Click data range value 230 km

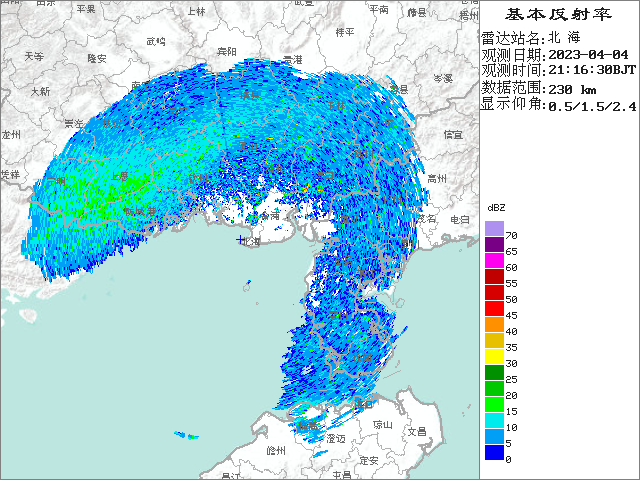(572, 89)
